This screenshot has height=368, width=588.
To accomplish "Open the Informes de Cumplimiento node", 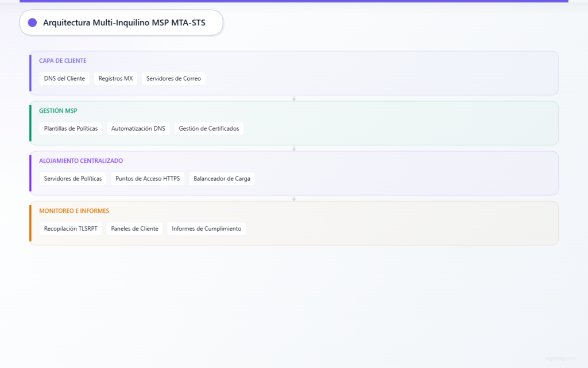I will [206, 228].
